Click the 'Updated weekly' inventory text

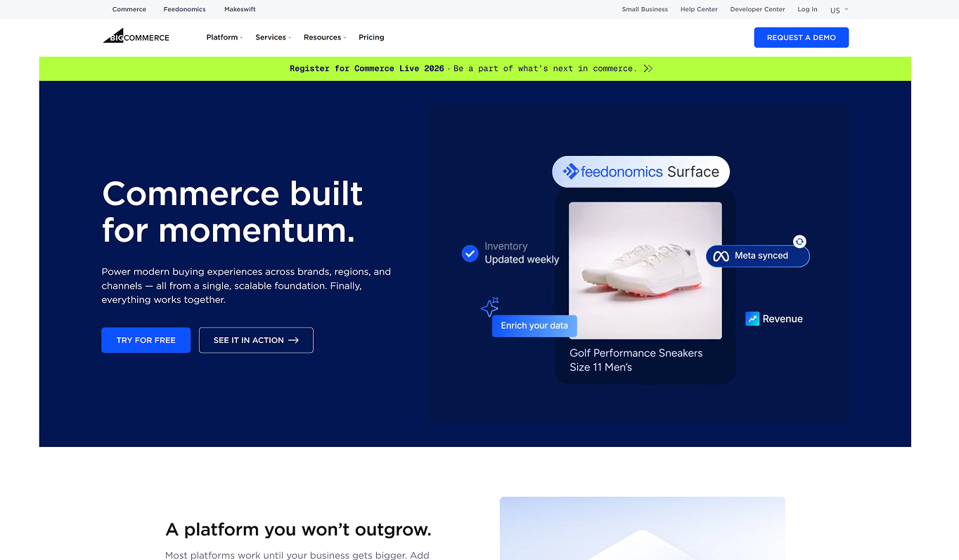(x=522, y=259)
